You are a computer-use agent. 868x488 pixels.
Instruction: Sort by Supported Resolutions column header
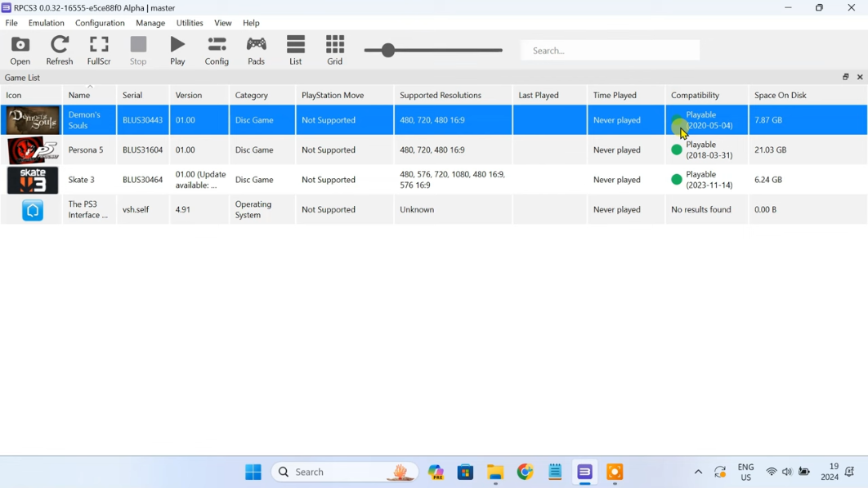454,96
